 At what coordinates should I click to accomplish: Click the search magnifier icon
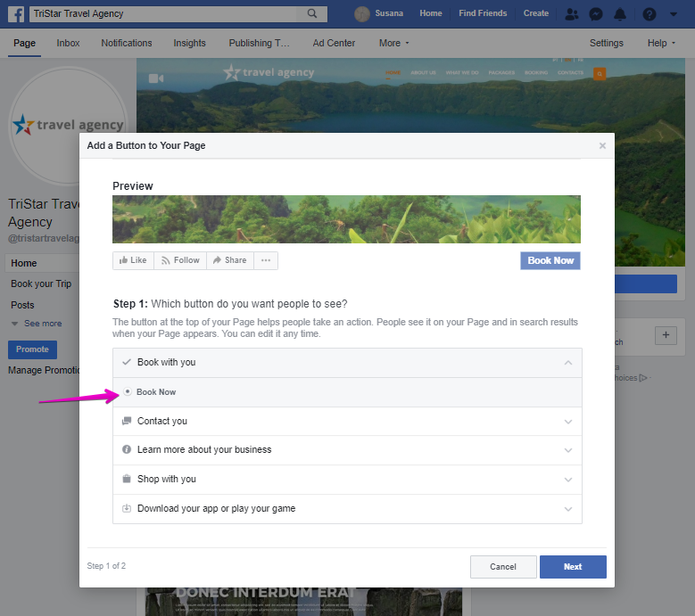coord(311,13)
